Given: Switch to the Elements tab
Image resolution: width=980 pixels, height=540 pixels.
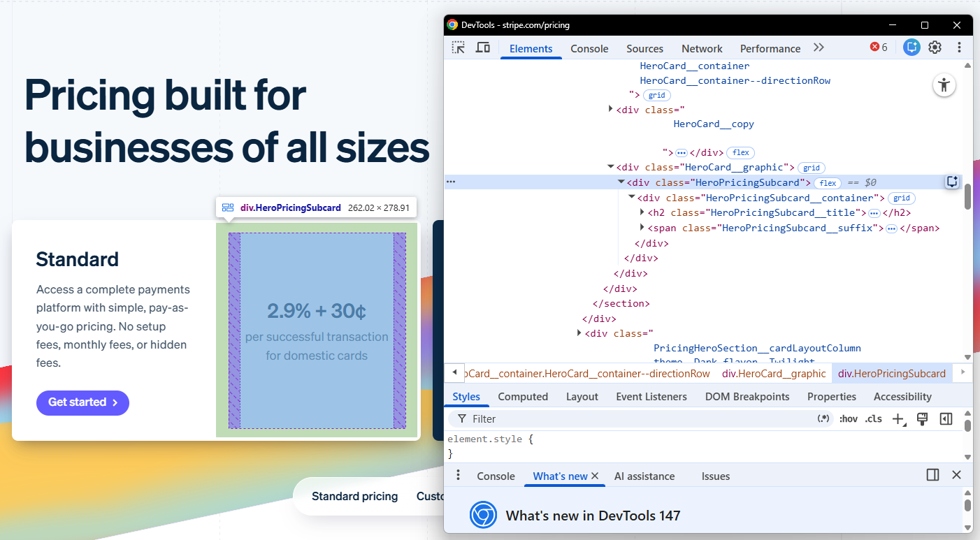Looking at the screenshot, I should pyautogui.click(x=531, y=48).
